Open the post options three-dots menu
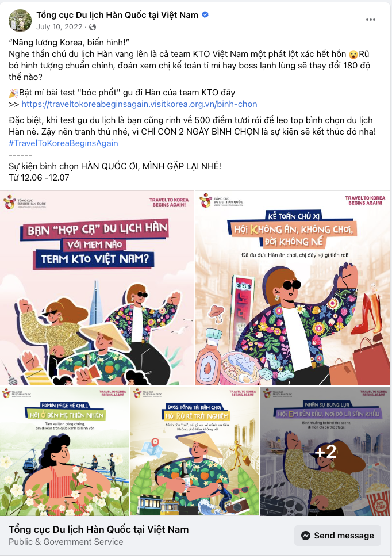The image size is (392, 558). tap(371, 20)
